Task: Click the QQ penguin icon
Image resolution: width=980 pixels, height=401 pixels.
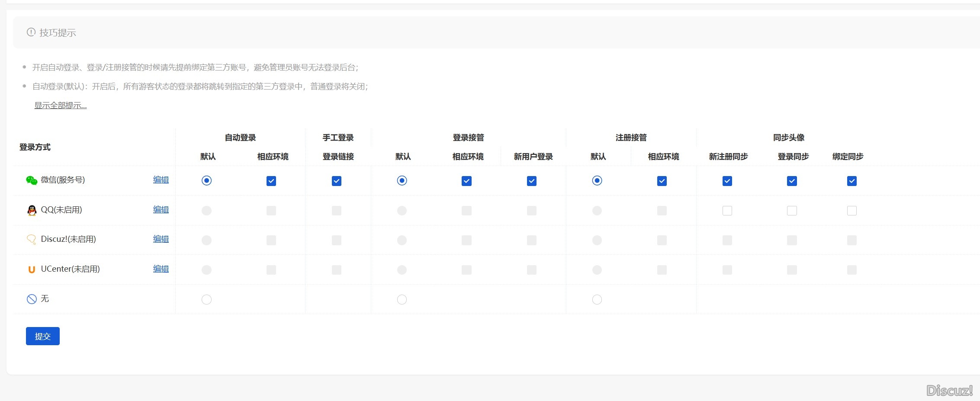Action: [x=31, y=210]
